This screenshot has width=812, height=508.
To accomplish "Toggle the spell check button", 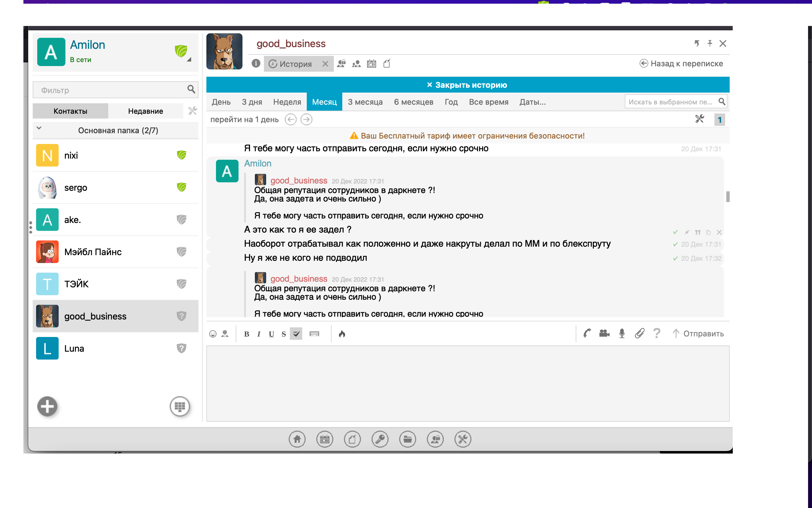I will (x=296, y=334).
